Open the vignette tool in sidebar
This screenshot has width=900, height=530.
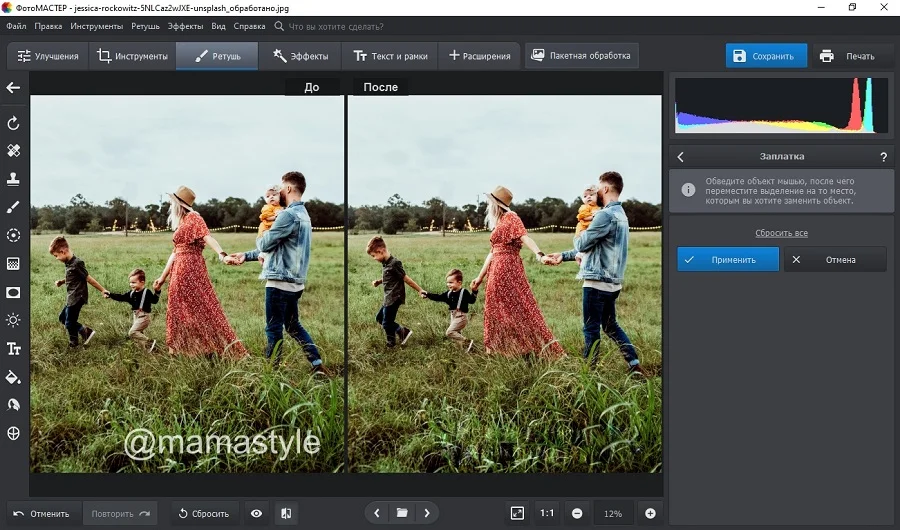[14, 292]
